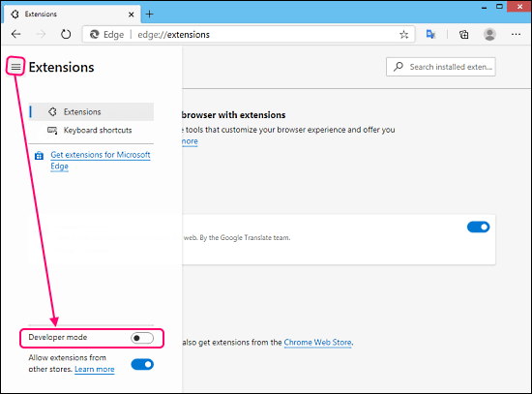Add page to favorites with star icon
Viewport: 532px width, 394px height.
click(x=403, y=34)
